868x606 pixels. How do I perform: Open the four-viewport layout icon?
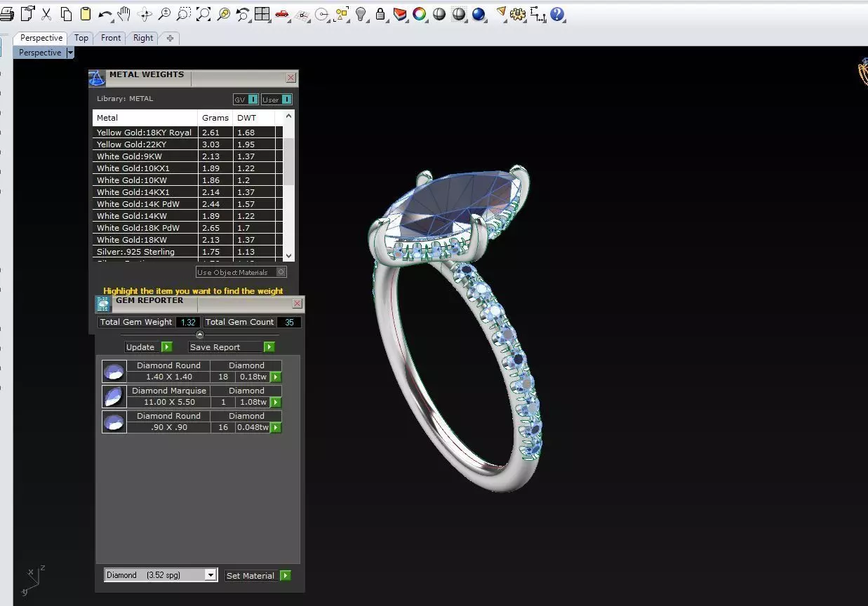262,13
